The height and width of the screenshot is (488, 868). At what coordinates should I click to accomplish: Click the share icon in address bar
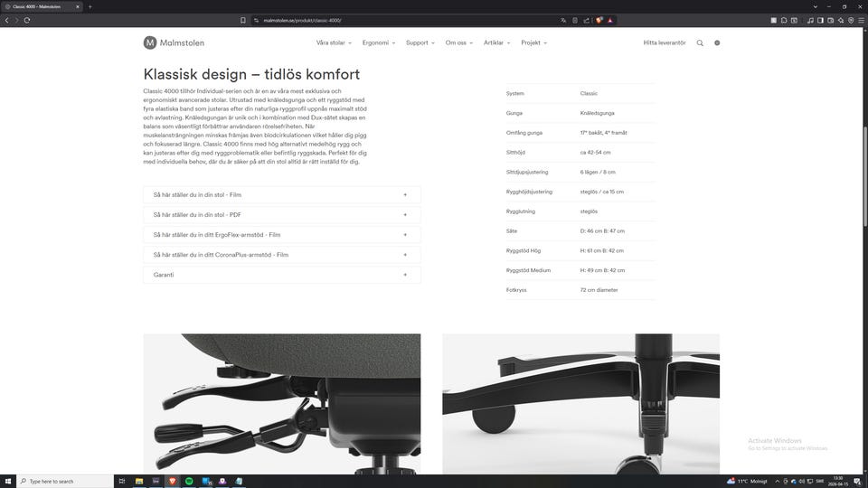[586, 21]
